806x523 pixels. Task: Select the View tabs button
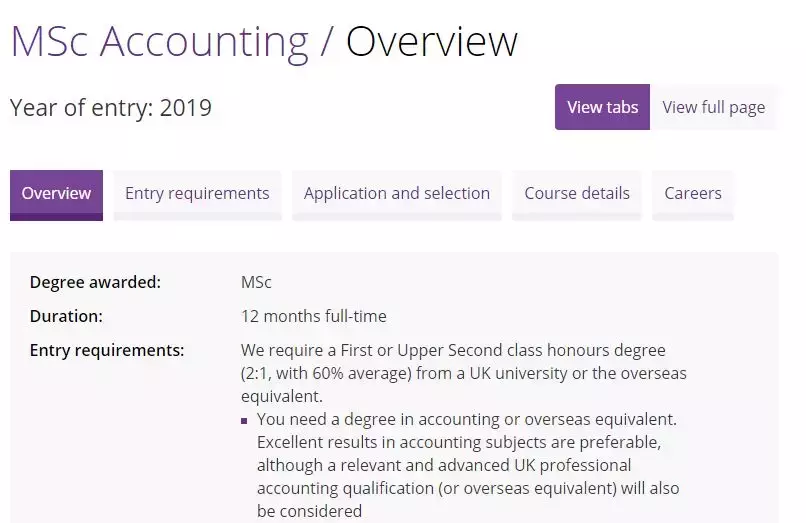pos(602,107)
